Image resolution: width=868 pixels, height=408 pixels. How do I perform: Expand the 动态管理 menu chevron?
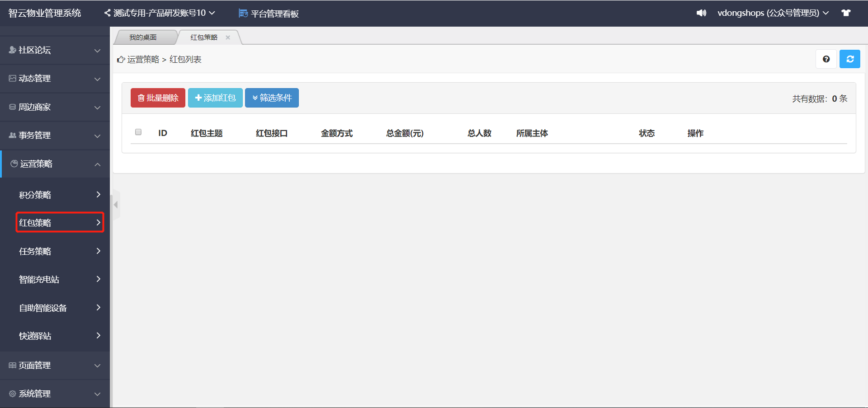coord(97,79)
